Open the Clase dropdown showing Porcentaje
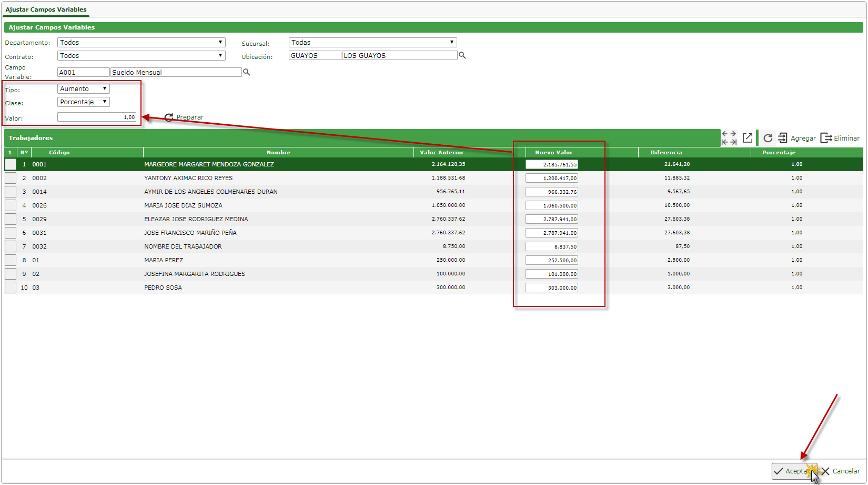 pyautogui.click(x=83, y=102)
